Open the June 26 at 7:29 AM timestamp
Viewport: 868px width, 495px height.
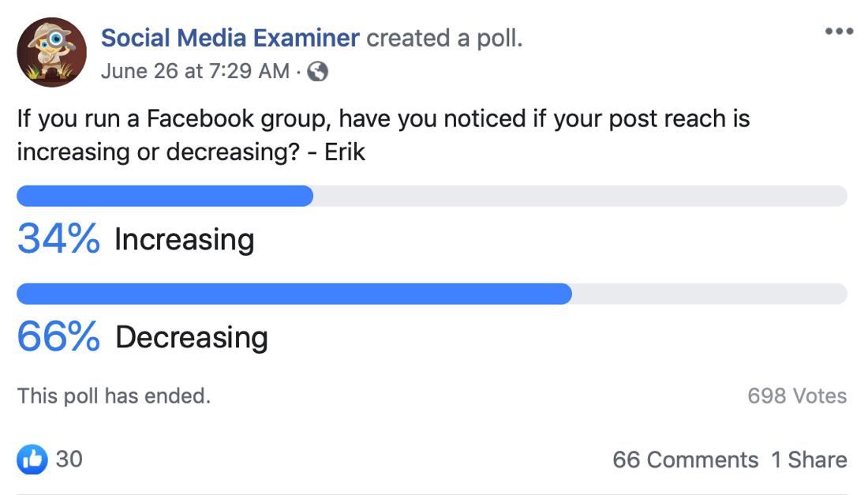coord(196,71)
